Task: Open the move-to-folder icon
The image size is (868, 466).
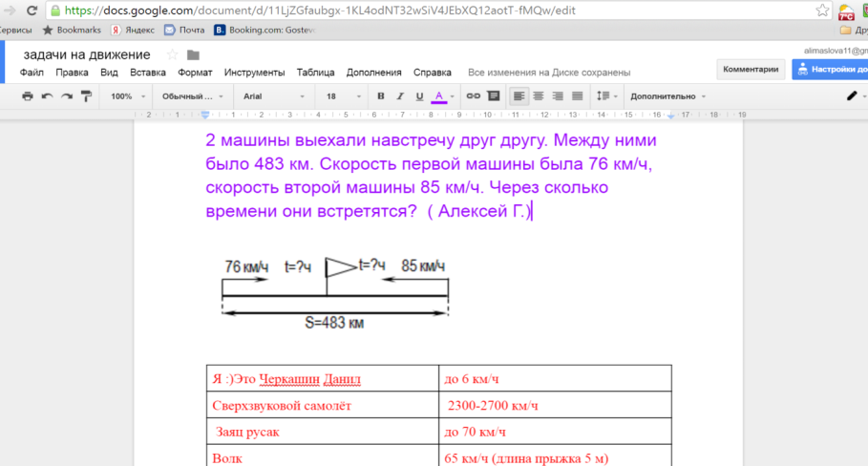Action: coord(194,54)
